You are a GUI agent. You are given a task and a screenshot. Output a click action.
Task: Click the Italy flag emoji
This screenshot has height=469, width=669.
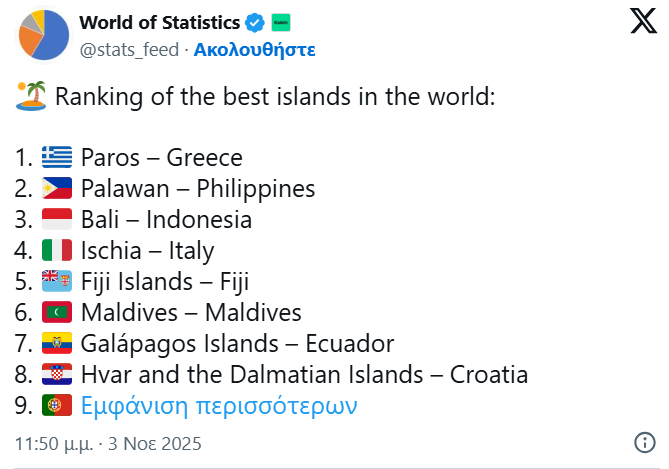click(57, 251)
